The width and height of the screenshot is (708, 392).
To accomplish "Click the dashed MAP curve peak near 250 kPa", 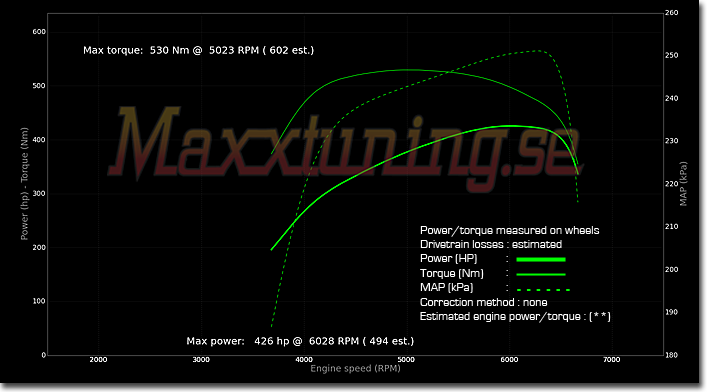I will coord(537,51).
